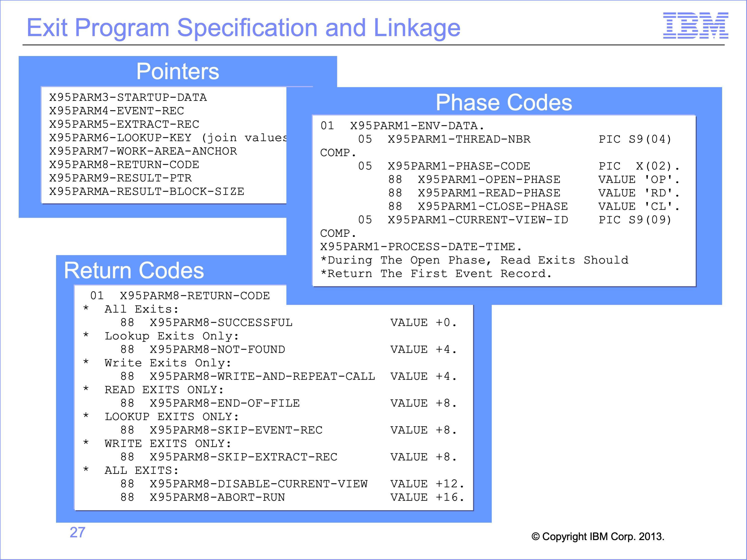This screenshot has width=747, height=560.
Task: Click the uppercase comment 'LOOKUP EXITS ONLY:'
Action: (x=172, y=417)
